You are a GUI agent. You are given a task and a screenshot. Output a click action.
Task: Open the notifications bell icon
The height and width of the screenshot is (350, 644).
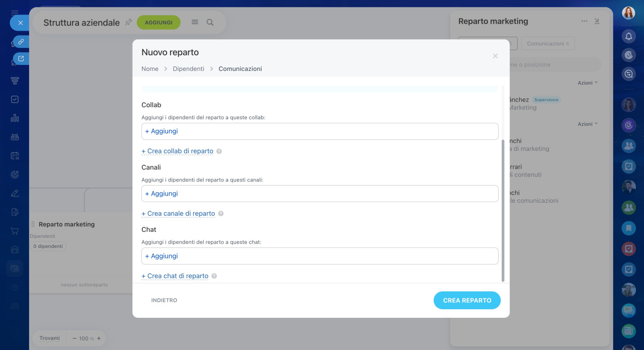point(628,36)
